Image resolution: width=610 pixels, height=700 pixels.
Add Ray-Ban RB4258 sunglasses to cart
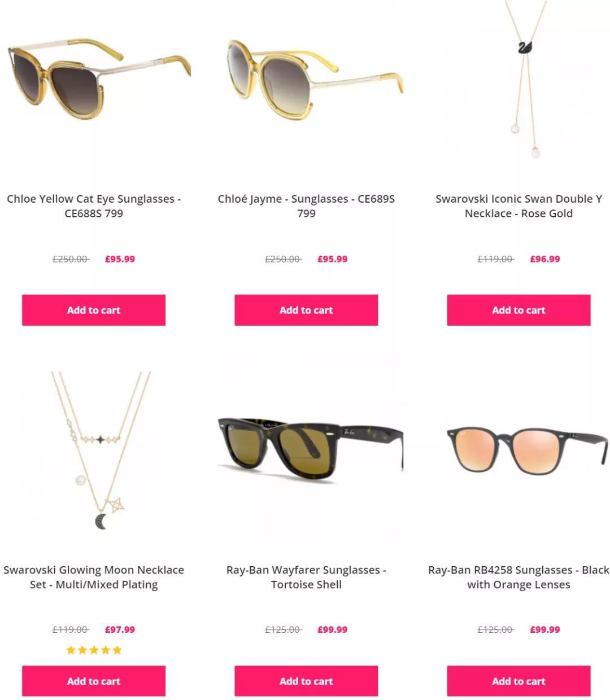point(518,681)
